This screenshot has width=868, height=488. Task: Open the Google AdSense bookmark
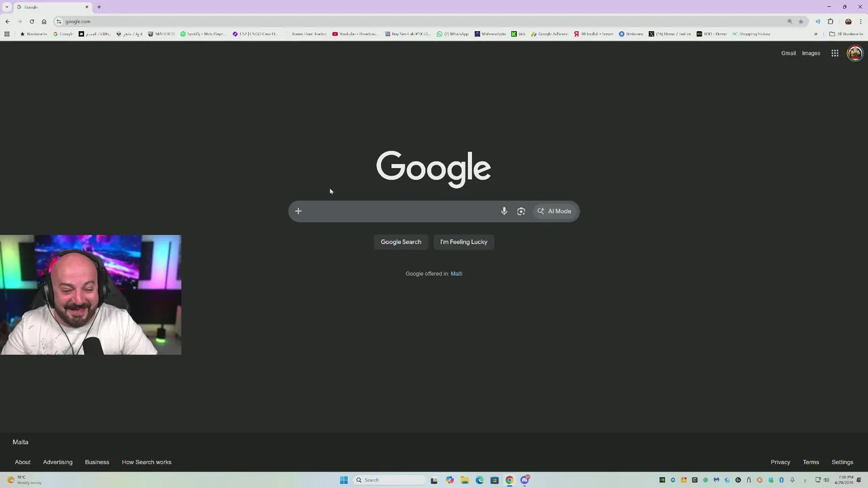[549, 34]
